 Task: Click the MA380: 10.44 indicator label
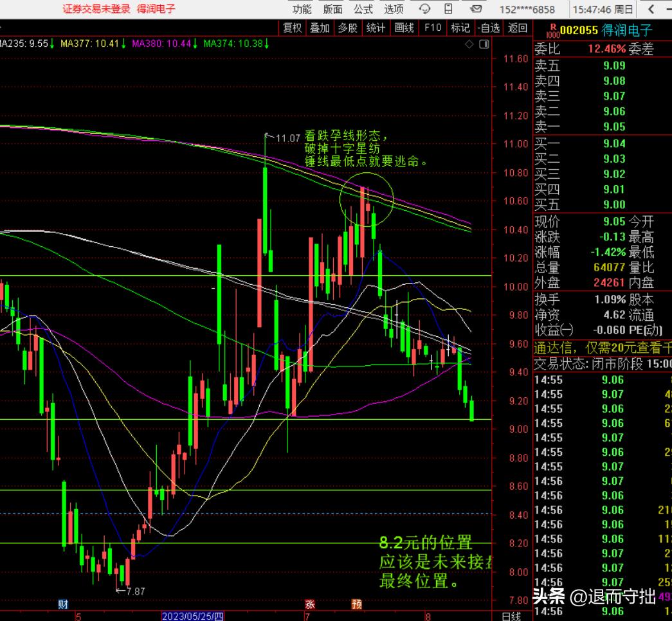pos(165,44)
